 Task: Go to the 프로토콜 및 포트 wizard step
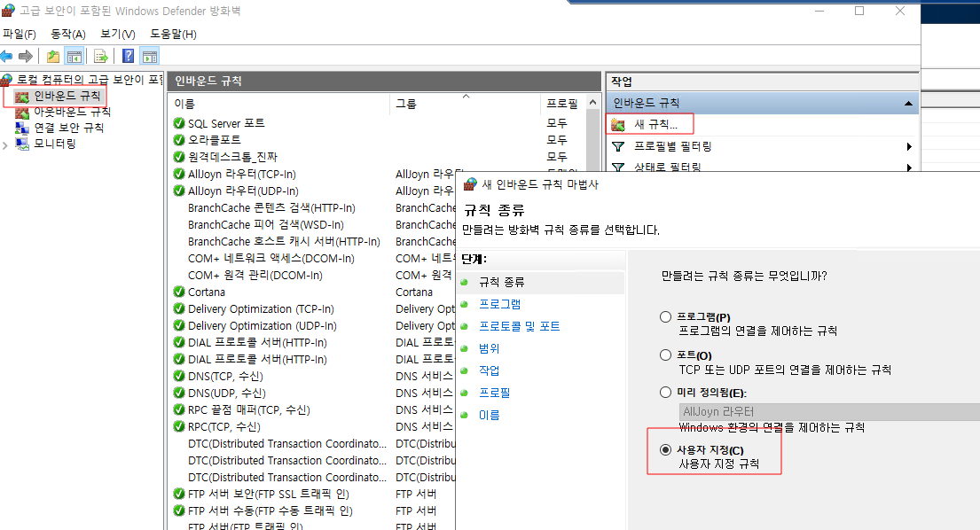point(520,326)
